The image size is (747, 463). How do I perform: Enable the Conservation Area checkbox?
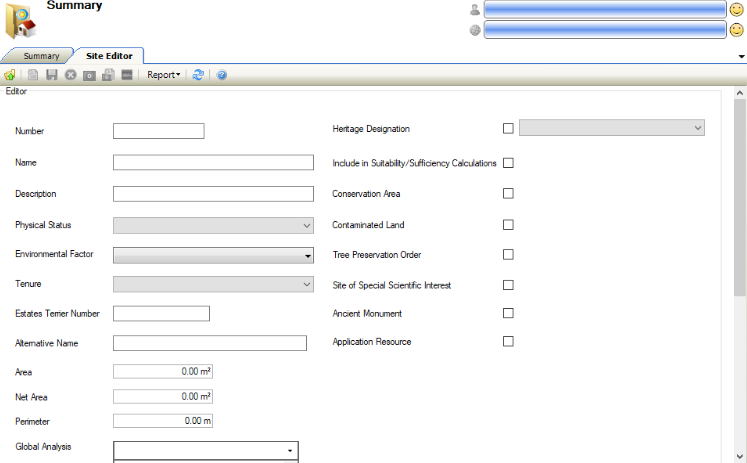click(x=508, y=193)
